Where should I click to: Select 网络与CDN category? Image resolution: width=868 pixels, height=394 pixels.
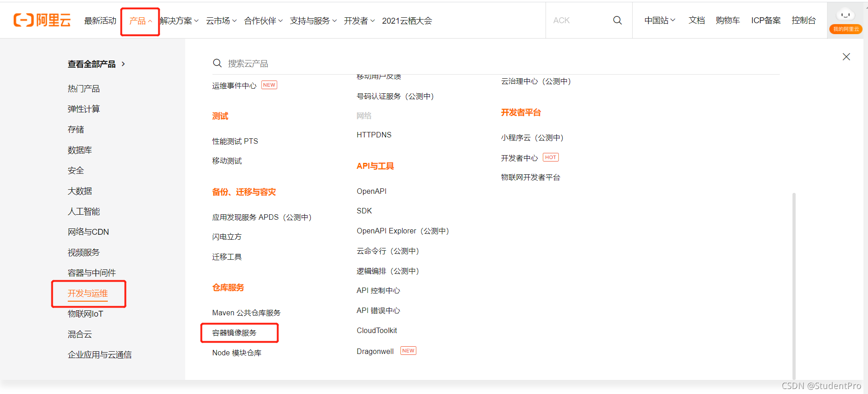[x=88, y=232]
